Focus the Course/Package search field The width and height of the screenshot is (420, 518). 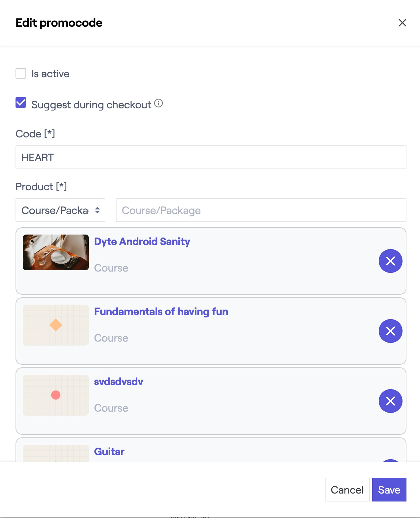pyautogui.click(x=261, y=210)
